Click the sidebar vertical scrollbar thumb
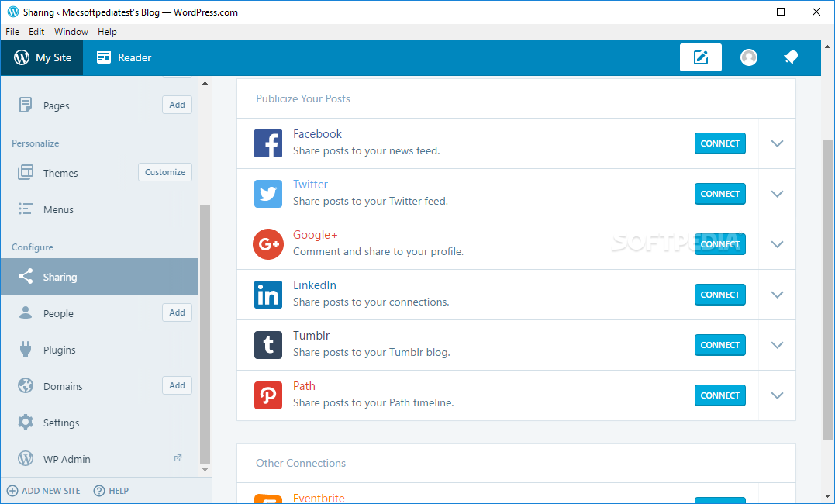Image resolution: width=835 pixels, height=504 pixels. [205, 335]
